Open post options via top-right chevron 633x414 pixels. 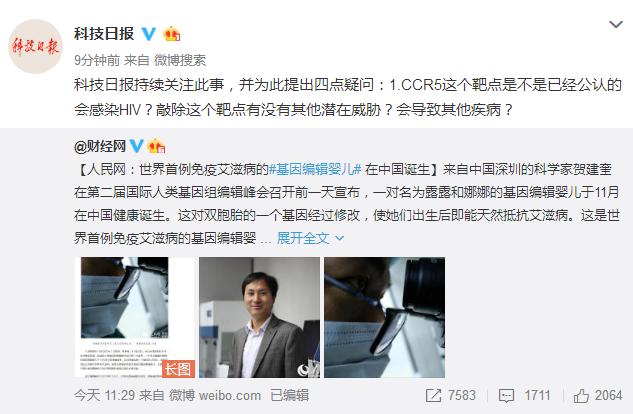click(x=616, y=25)
